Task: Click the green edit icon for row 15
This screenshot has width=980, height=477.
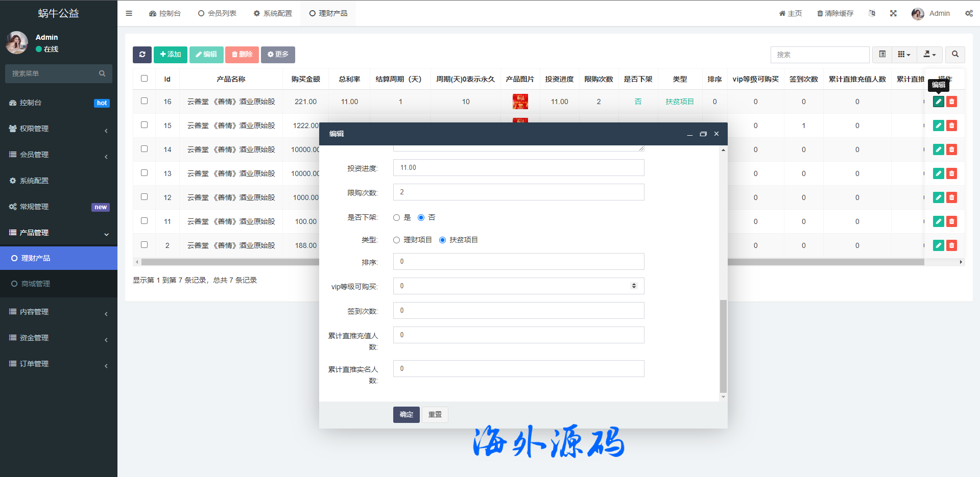Action: [x=938, y=125]
